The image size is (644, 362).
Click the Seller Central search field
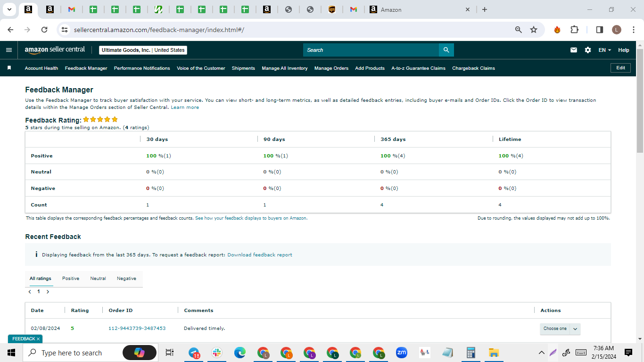pyautogui.click(x=371, y=50)
